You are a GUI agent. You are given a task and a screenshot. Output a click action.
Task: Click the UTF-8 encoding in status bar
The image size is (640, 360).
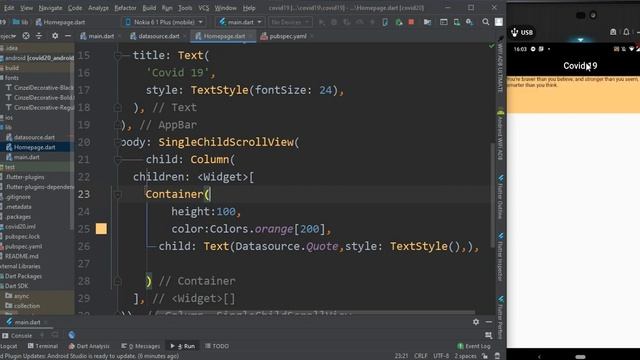(441, 356)
